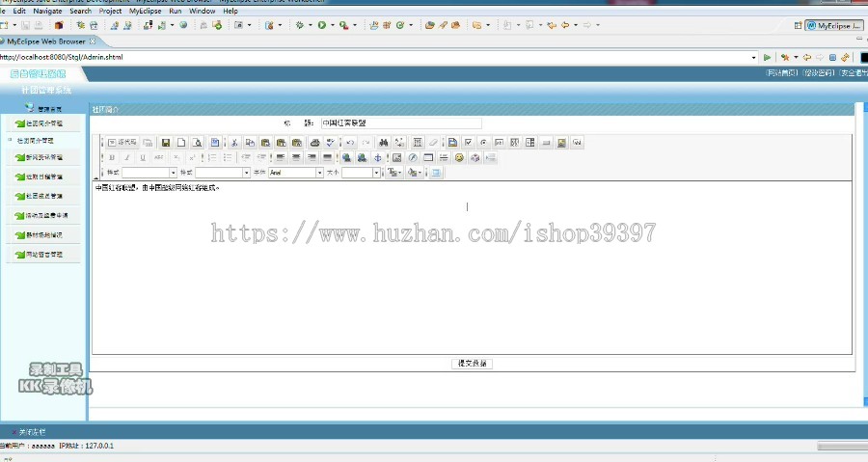Image resolution: width=868 pixels, height=462 pixels.
Task: Toggle Subscript formatting
Action: pyautogui.click(x=176, y=157)
